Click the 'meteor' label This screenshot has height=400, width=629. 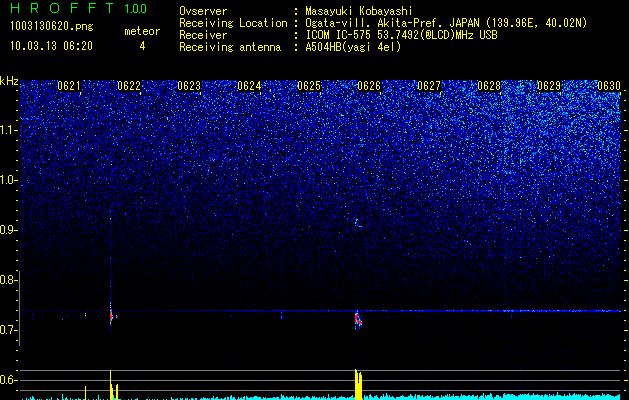pyautogui.click(x=142, y=31)
